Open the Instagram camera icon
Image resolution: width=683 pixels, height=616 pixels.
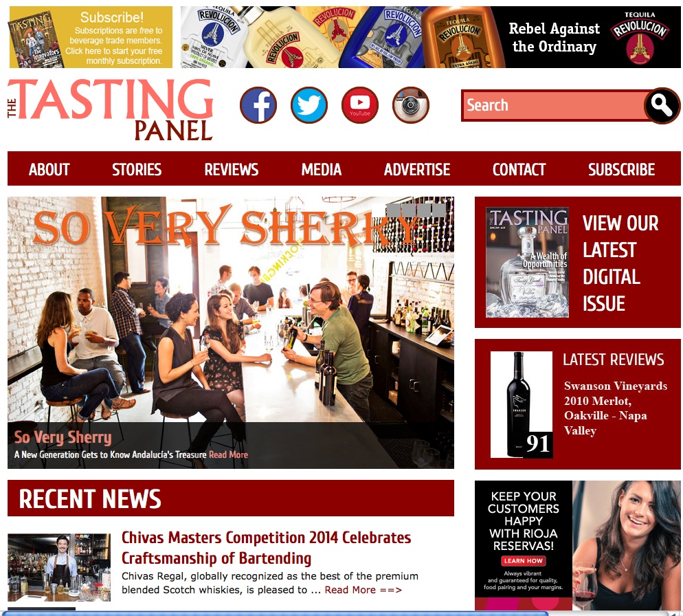tap(411, 105)
